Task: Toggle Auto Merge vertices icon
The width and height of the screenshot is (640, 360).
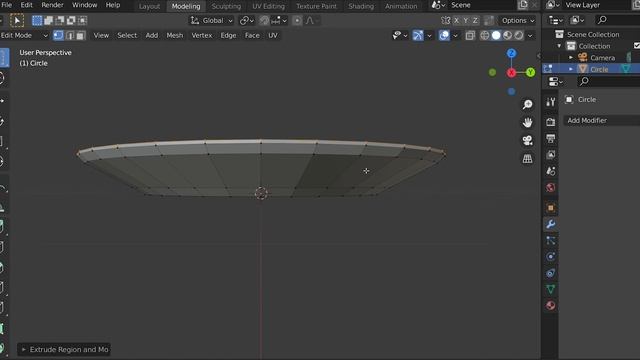Action: click(x=489, y=20)
